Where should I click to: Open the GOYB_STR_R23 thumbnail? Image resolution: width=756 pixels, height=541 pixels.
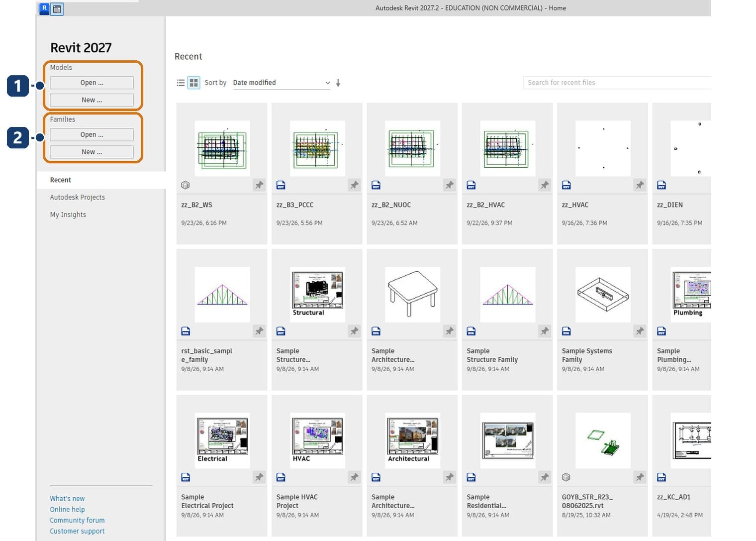point(603,440)
